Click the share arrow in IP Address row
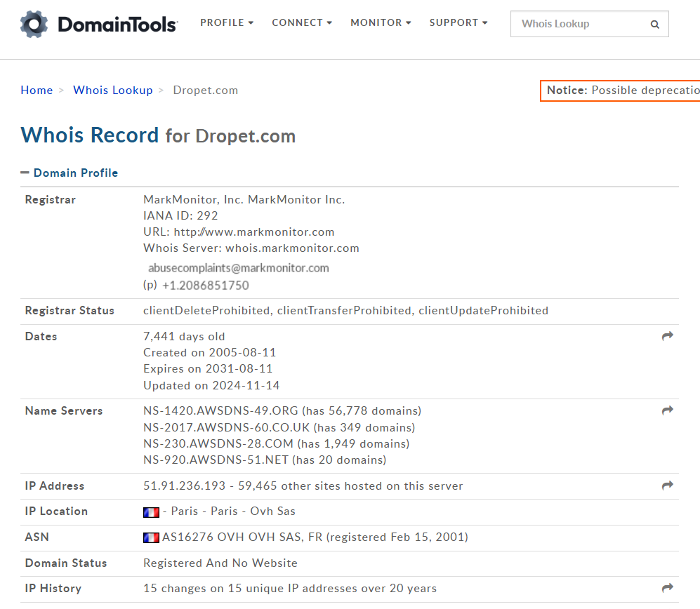This screenshot has height=609, width=700. (668, 486)
